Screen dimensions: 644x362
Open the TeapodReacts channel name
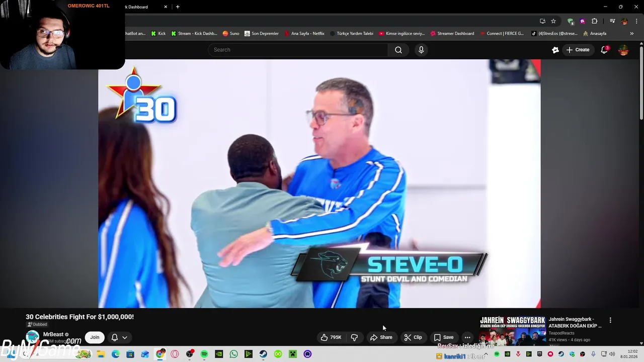point(561,333)
